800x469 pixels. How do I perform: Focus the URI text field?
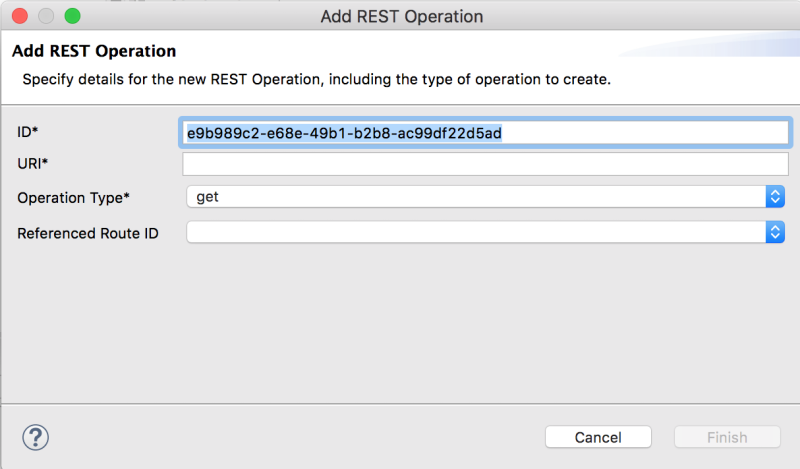coord(485,164)
